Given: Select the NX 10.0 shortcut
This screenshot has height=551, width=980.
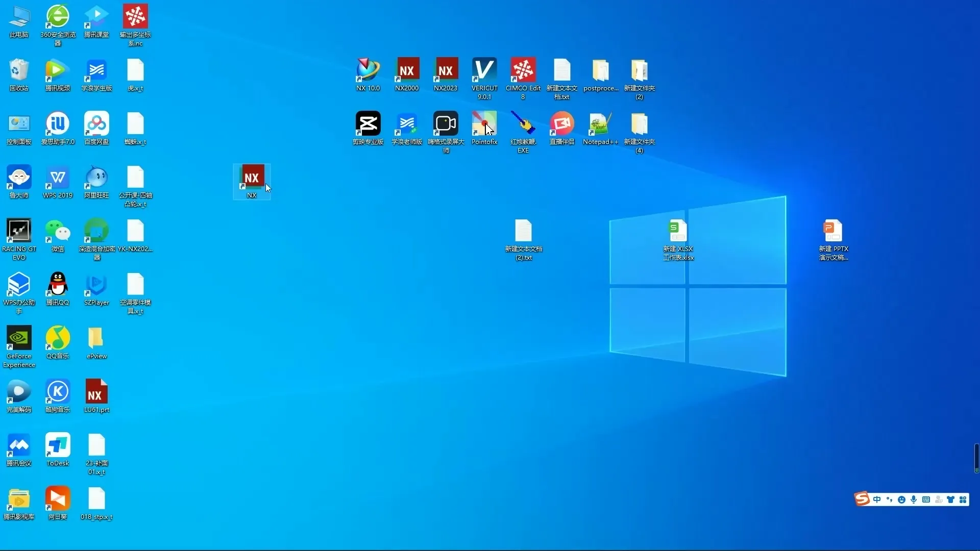Looking at the screenshot, I should click(x=367, y=70).
